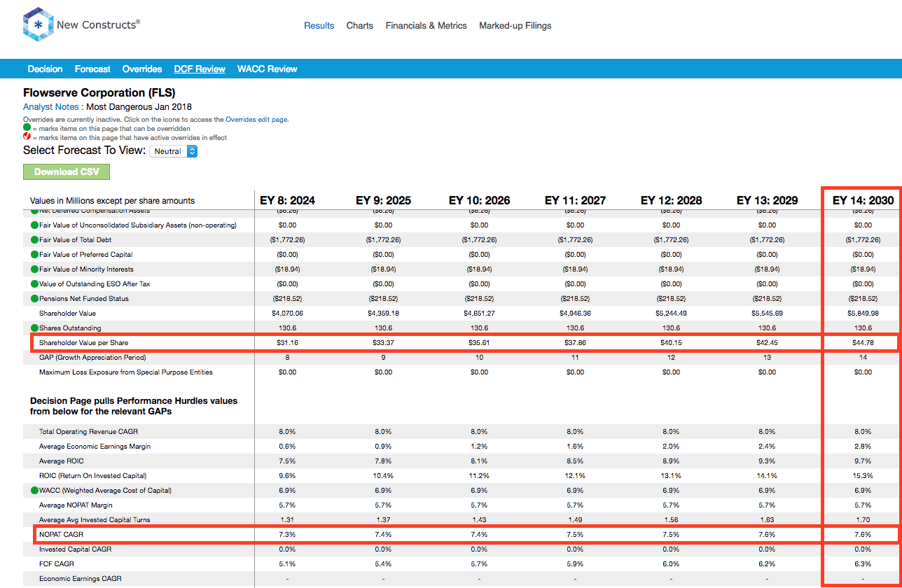Click the Shareholder Value per Share row label

point(83,343)
